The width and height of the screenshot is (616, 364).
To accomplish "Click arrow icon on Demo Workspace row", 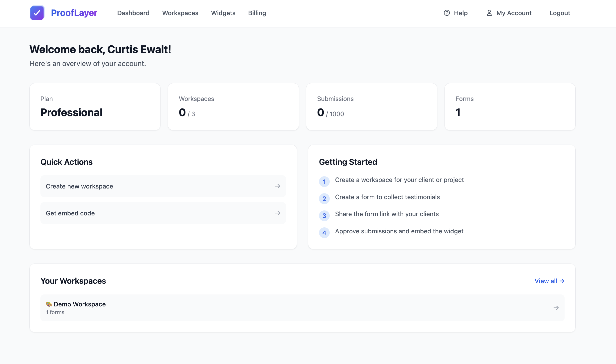I will [x=556, y=308].
